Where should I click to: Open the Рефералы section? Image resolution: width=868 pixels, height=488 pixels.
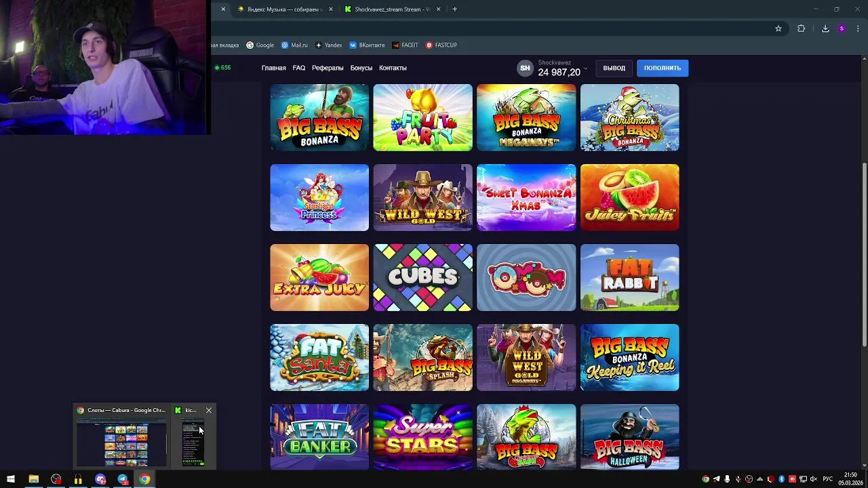point(328,68)
